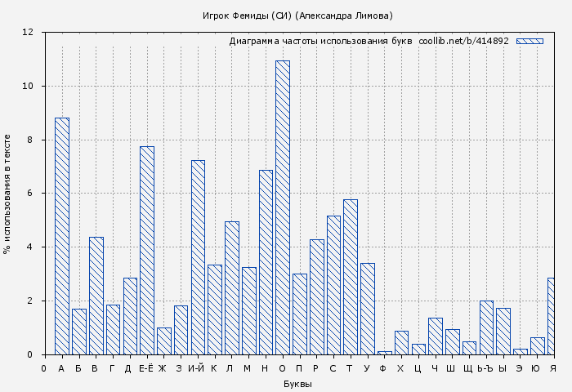This screenshot has width=572, height=392.
Task: Click the bar for letter Т
Action: pyautogui.click(x=351, y=277)
